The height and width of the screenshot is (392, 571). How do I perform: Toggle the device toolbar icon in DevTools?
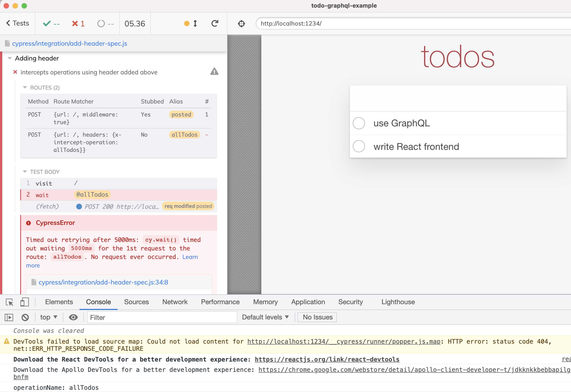[x=24, y=302]
